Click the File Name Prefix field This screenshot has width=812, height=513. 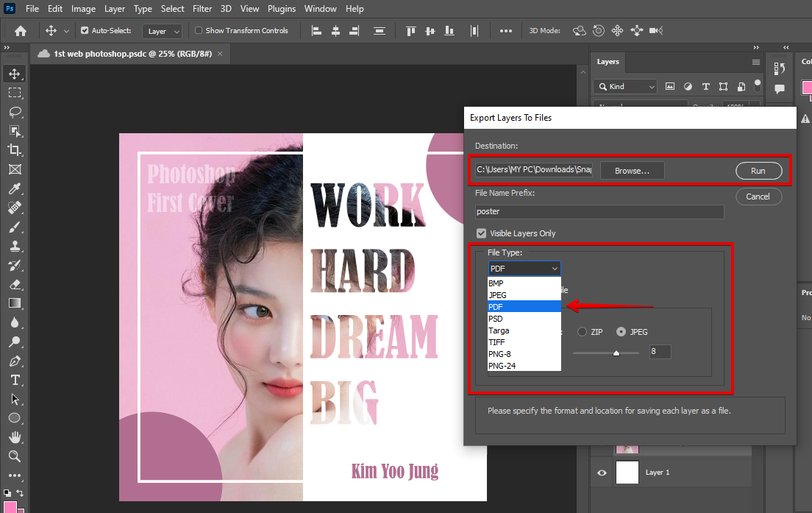pos(599,211)
